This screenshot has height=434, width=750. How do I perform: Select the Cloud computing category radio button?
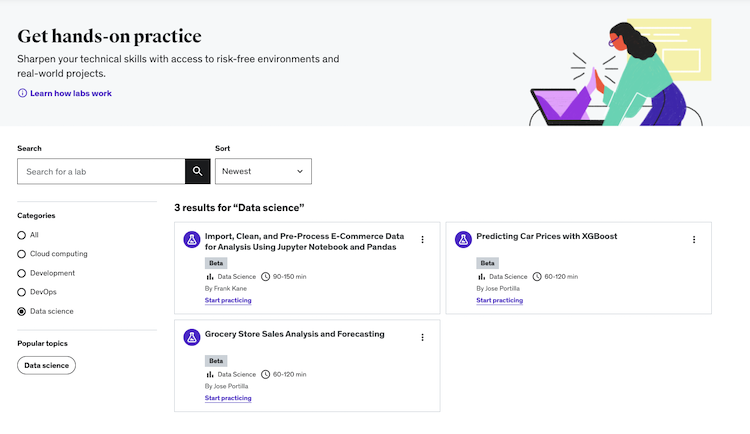coord(22,254)
